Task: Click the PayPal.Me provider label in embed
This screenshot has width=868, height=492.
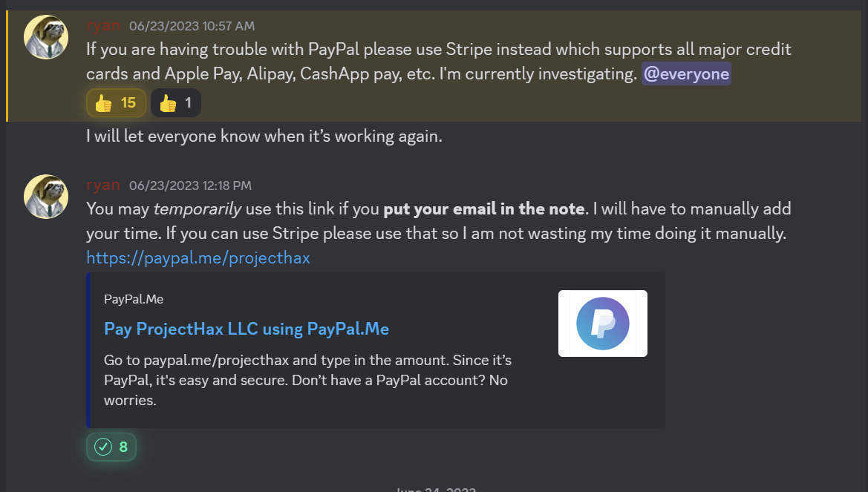Action: tap(134, 300)
